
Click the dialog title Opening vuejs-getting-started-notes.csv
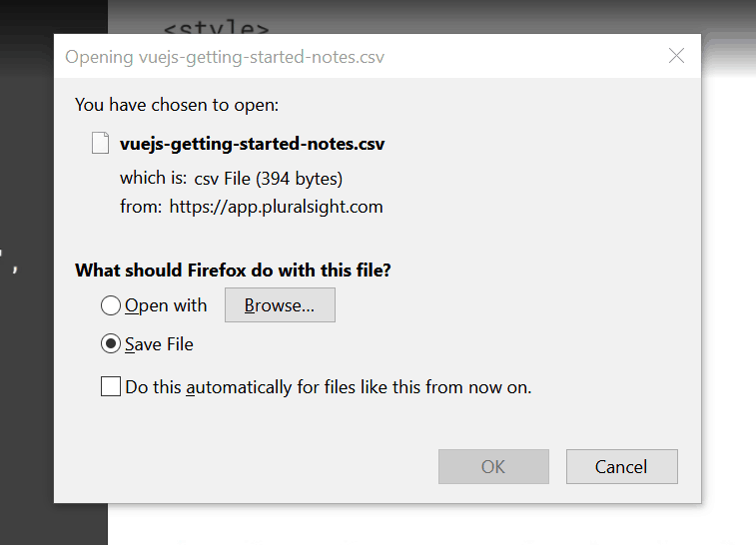[x=225, y=57]
